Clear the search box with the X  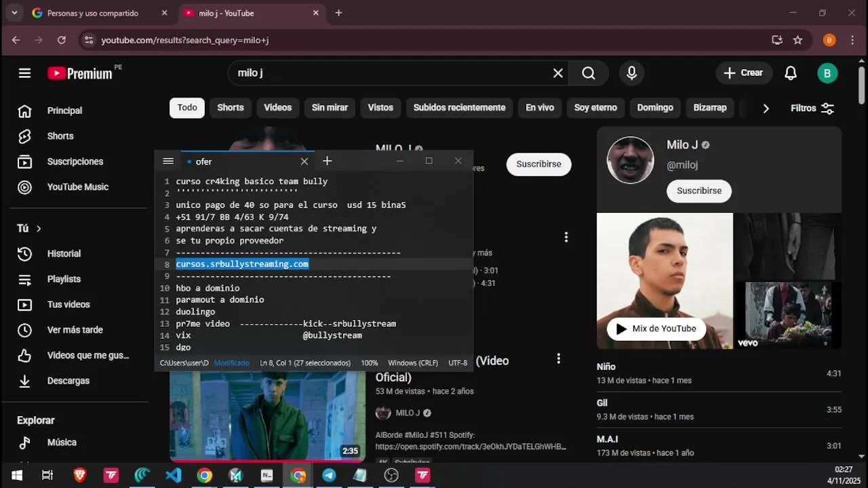coord(558,73)
